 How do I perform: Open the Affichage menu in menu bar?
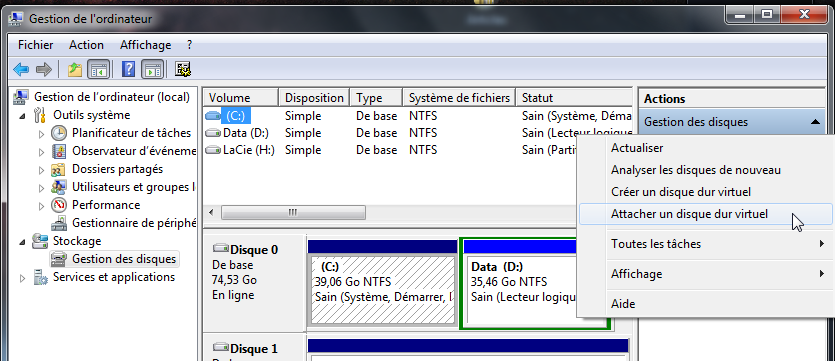click(145, 45)
